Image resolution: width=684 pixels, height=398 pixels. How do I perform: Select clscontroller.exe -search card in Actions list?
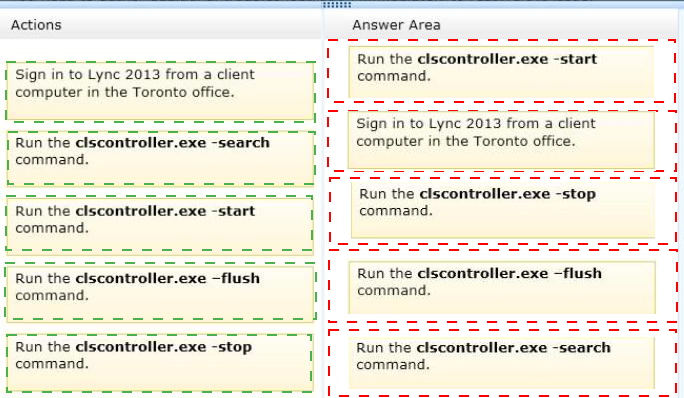(x=161, y=158)
